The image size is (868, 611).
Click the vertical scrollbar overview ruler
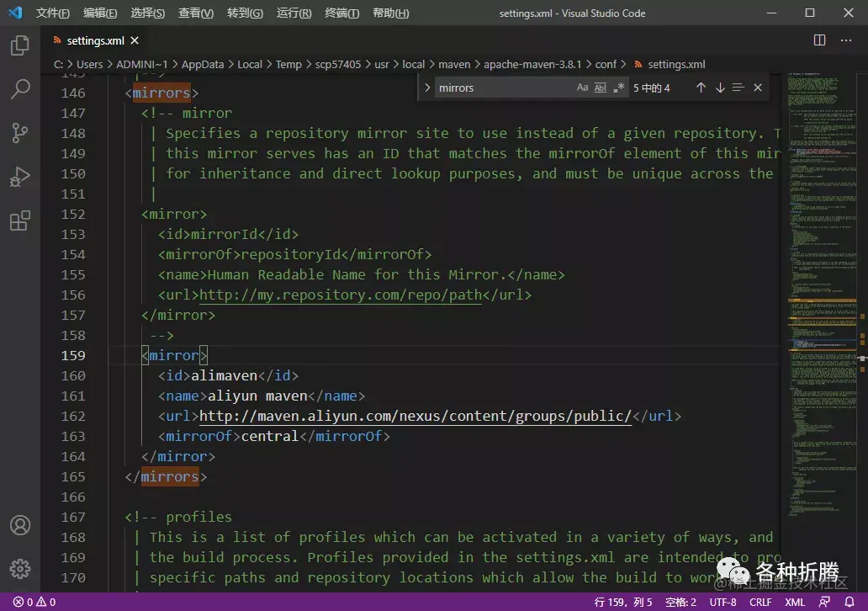pos(862,332)
